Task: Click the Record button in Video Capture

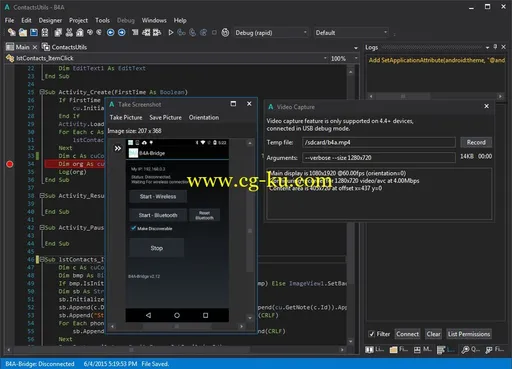Action: (476, 142)
